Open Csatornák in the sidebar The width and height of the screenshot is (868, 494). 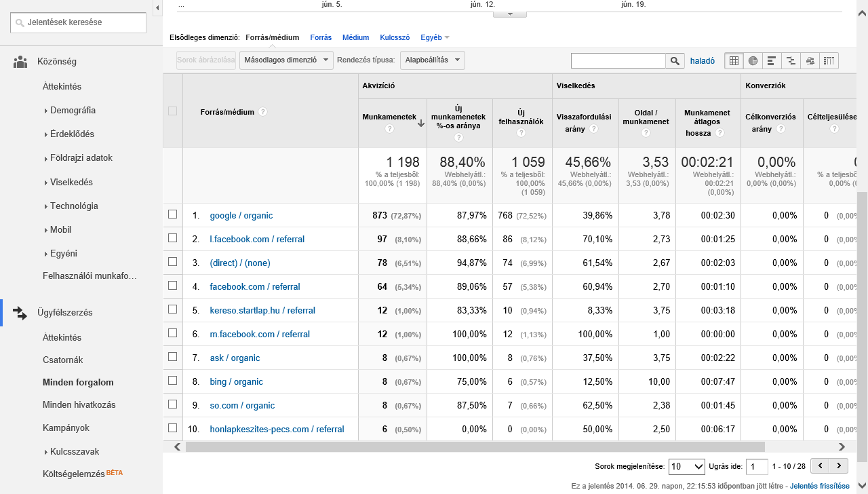point(63,360)
